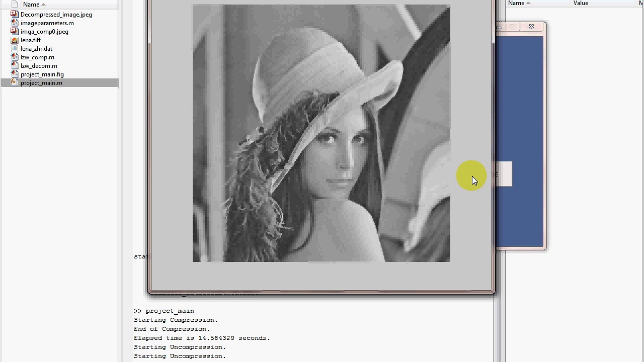Click 'Starting Compression.' output line
Image resolution: width=644 pixels, height=362 pixels.
(176, 320)
